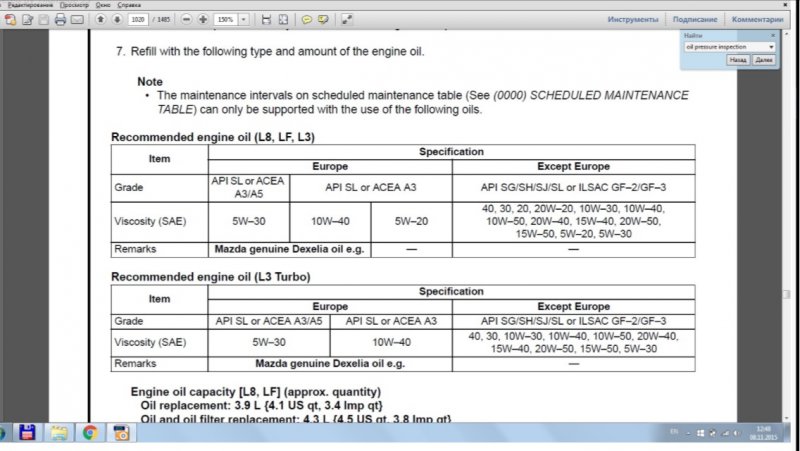
Task: Select the highlight text tool icon
Action: tap(323, 19)
